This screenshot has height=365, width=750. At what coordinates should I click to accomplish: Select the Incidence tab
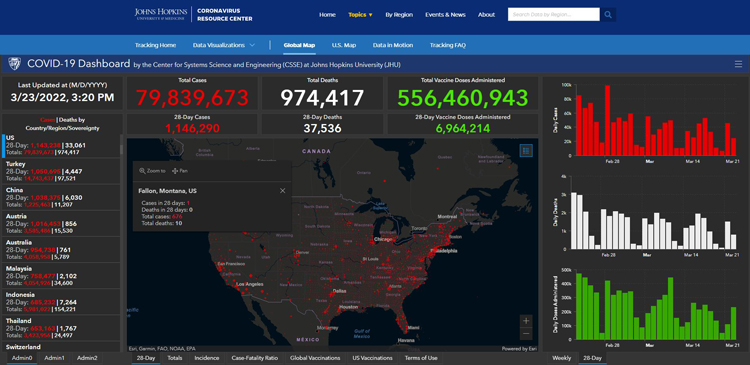(207, 358)
